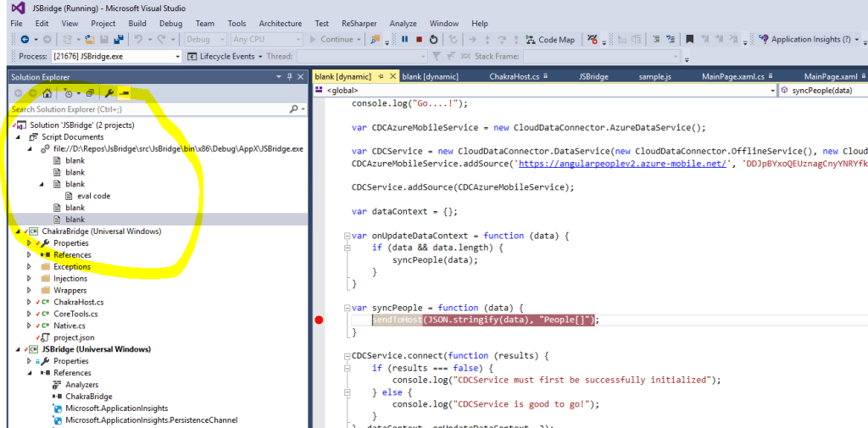Click the Save All toolbar icon

pos(118,39)
